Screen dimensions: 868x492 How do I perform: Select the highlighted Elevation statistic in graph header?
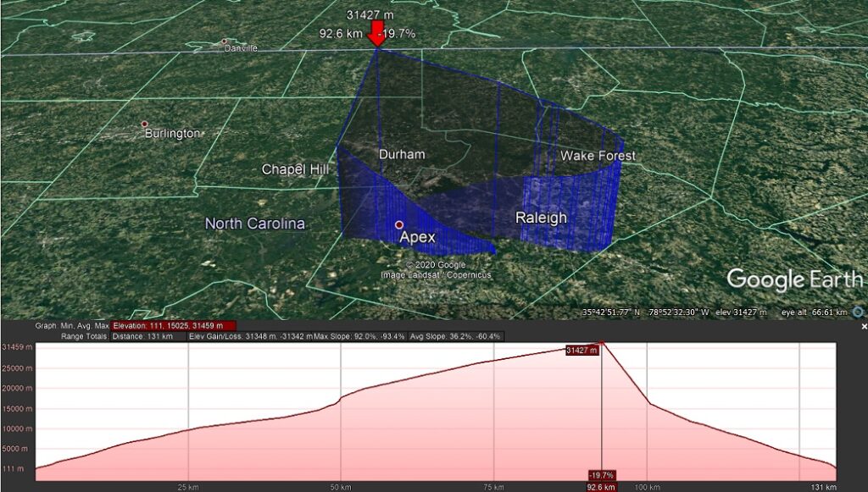pos(173,325)
